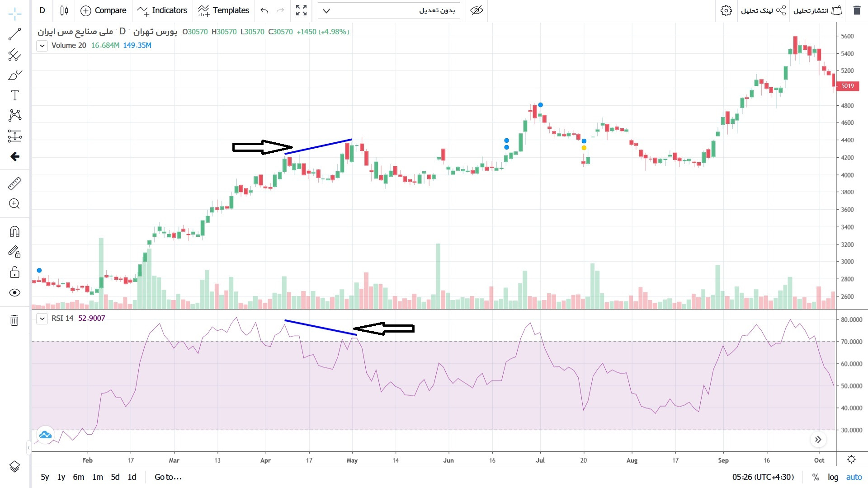The width and height of the screenshot is (868, 488).
Task: Toggle lock all drawing tools
Action: click(x=14, y=272)
